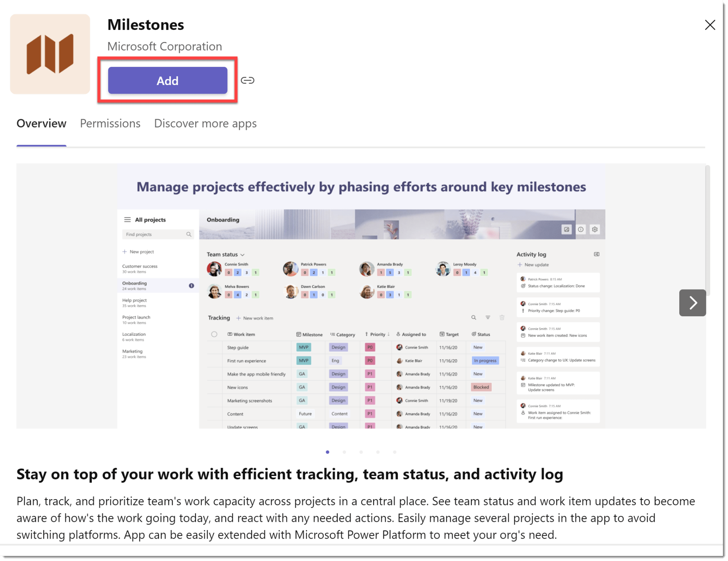Open the Discover more apps tab
Image resolution: width=728 pixels, height=561 pixels.
[205, 123]
